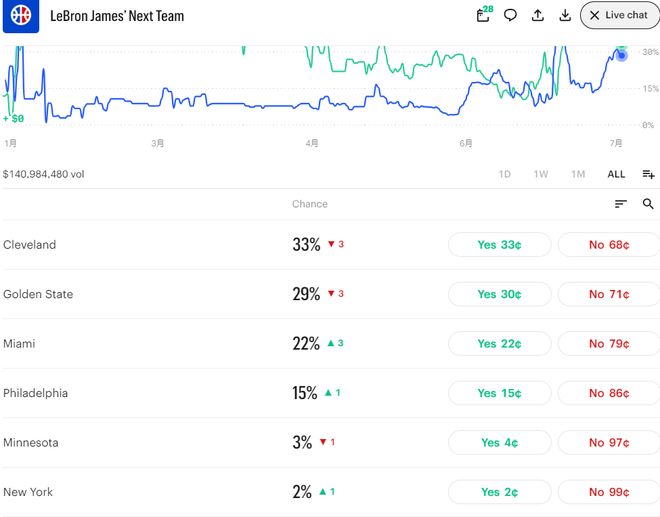Open the comments speech bubble icon

[x=510, y=16]
